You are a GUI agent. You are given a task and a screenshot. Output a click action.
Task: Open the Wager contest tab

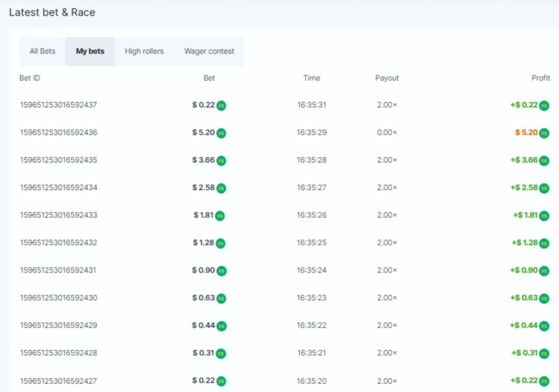coord(209,51)
